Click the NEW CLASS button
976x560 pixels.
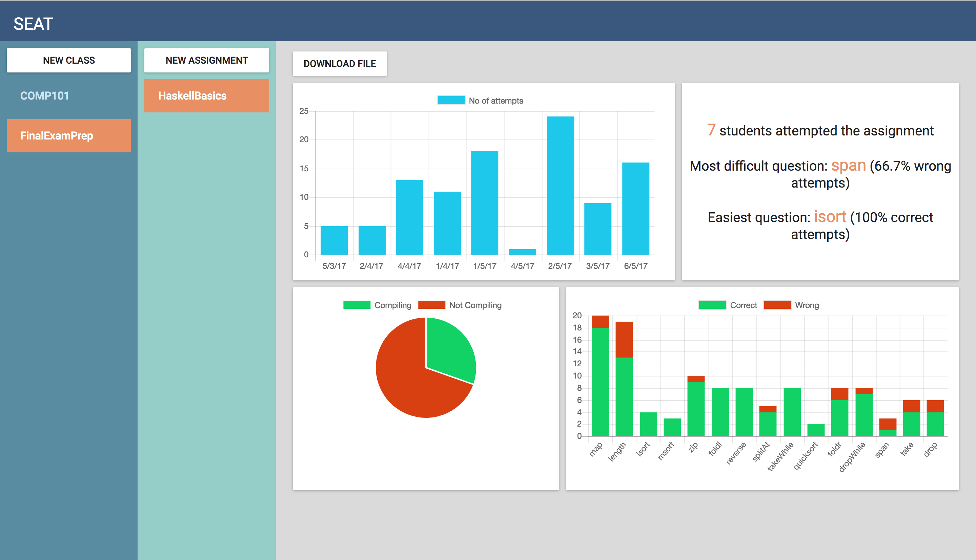pos(68,60)
